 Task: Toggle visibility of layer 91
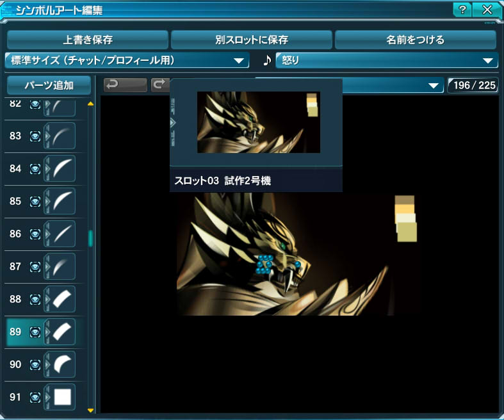point(35,398)
